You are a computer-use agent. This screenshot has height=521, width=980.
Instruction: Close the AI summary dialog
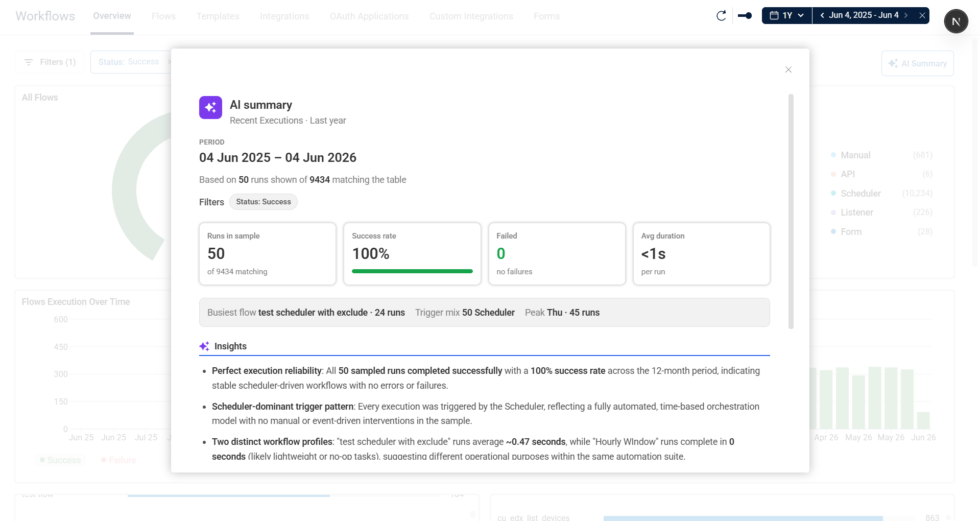click(x=788, y=69)
